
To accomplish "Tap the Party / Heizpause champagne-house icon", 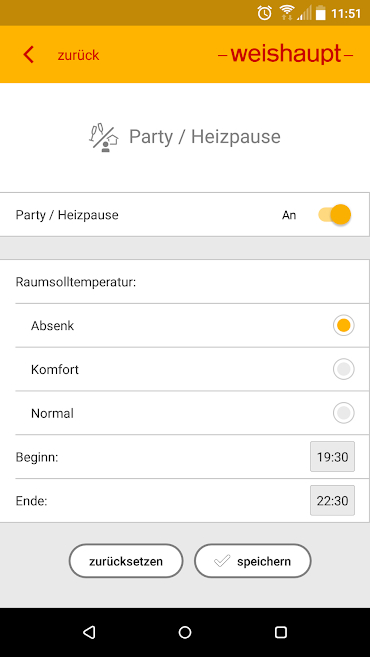I will (x=104, y=137).
